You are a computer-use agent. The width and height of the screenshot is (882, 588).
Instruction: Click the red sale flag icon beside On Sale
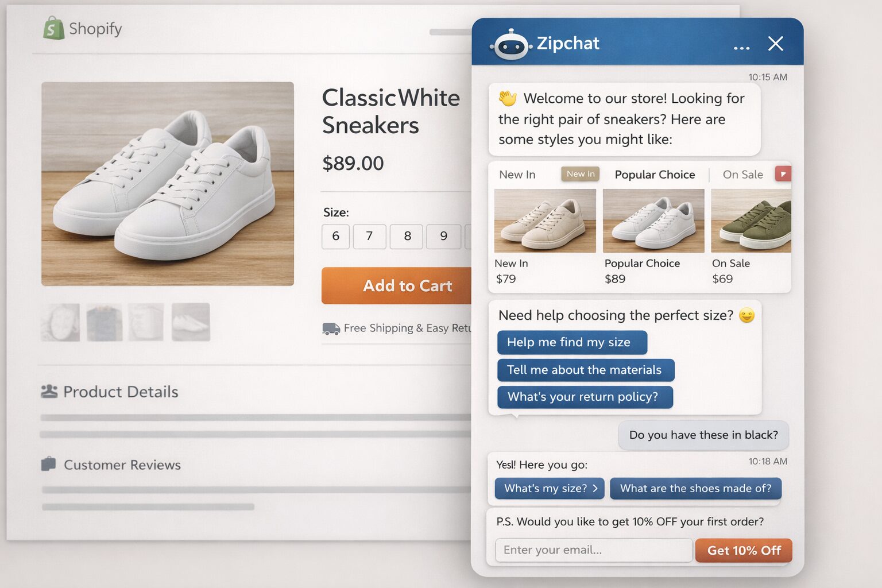(783, 173)
